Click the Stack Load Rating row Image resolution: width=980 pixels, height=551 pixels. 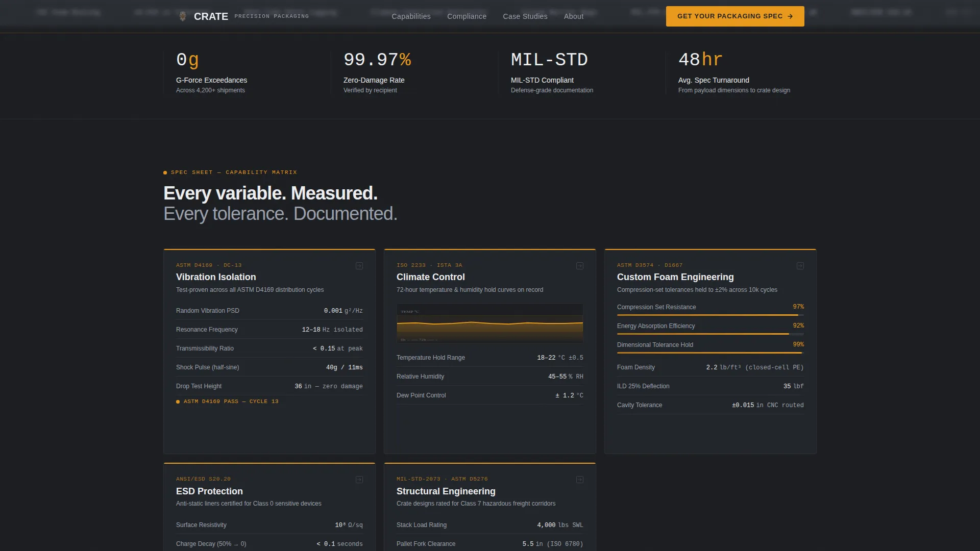click(x=489, y=525)
